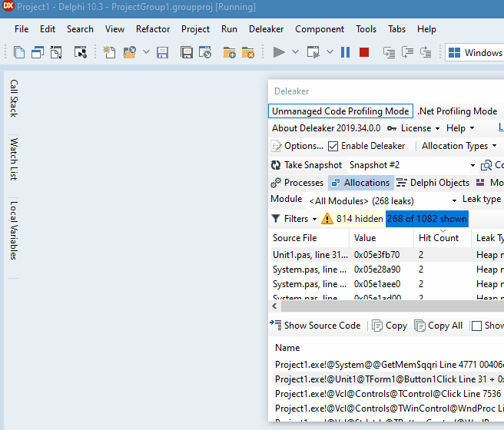
Task: Open the Snapshot #2 combo box
Action: pyautogui.click(x=411, y=165)
